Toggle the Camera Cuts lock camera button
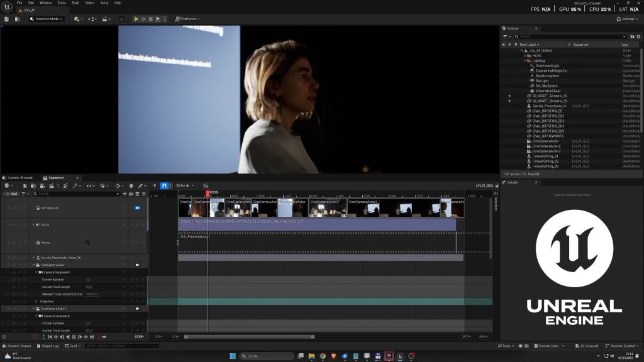This screenshot has width=644, height=362. click(138, 207)
